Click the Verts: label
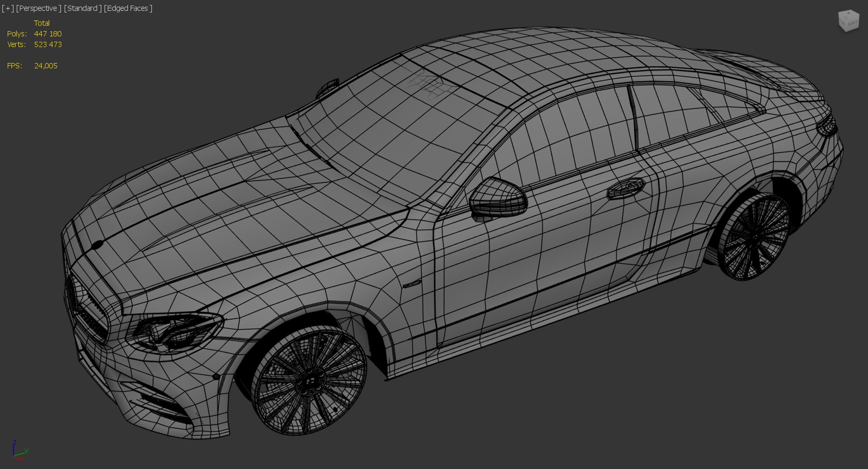Viewport: 868px width, 469px height. (16, 44)
